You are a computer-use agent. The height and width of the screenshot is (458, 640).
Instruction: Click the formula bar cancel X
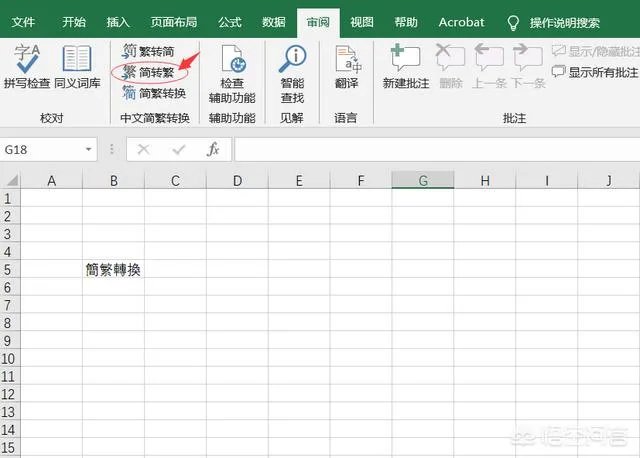(x=143, y=149)
